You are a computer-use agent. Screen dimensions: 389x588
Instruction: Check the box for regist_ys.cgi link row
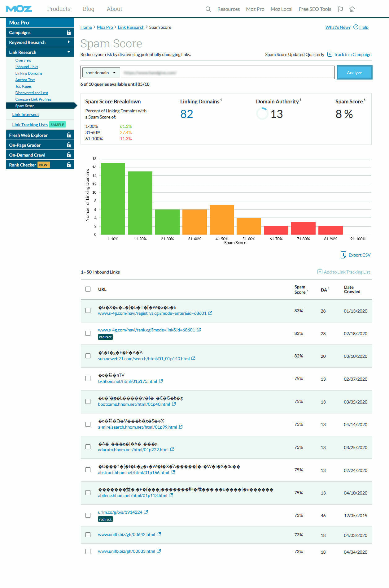pyautogui.click(x=88, y=310)
